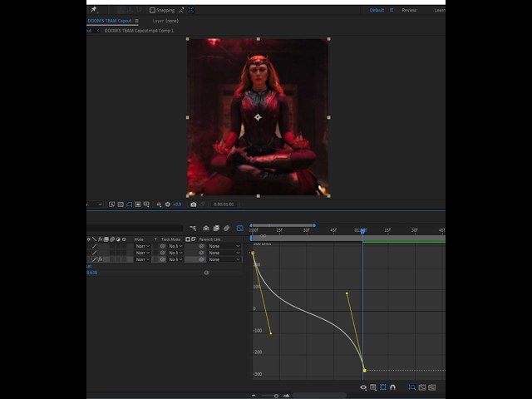
Task: Click the Mode column header
Action: [x=139, y=239]
